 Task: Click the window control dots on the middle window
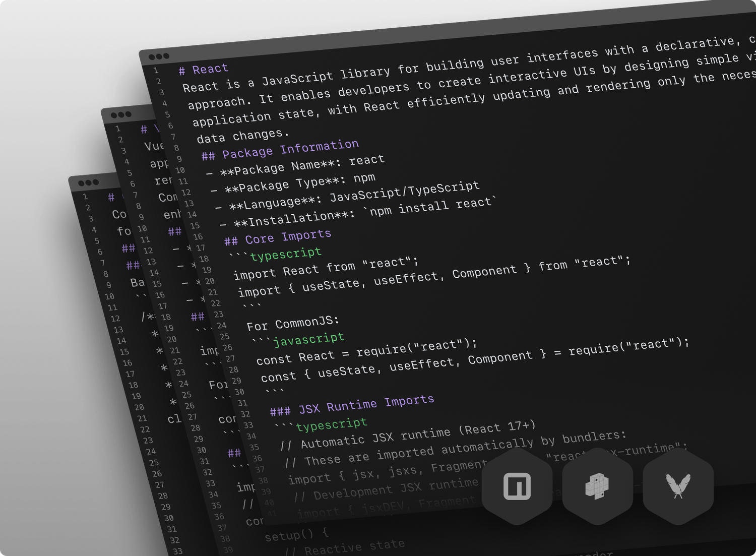tap(121, 114)
